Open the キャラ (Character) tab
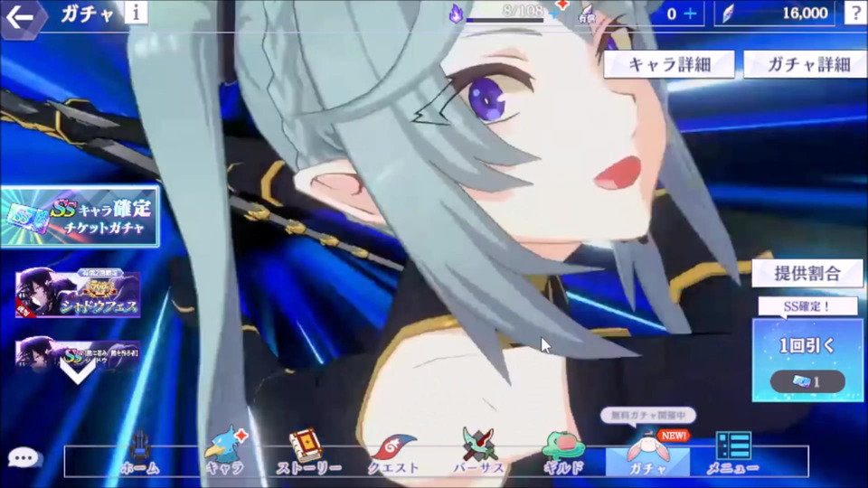Viewport: 868px width, 488px height. [x=225, y=452]
